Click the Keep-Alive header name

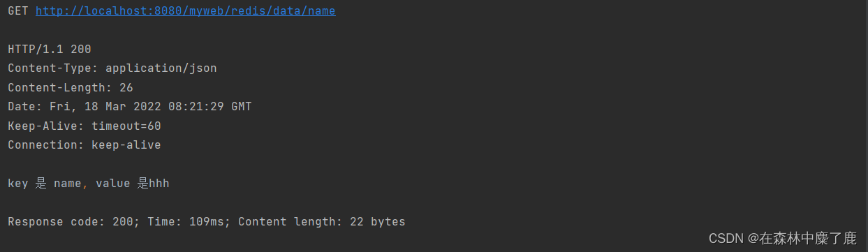(x=46, y=126)
